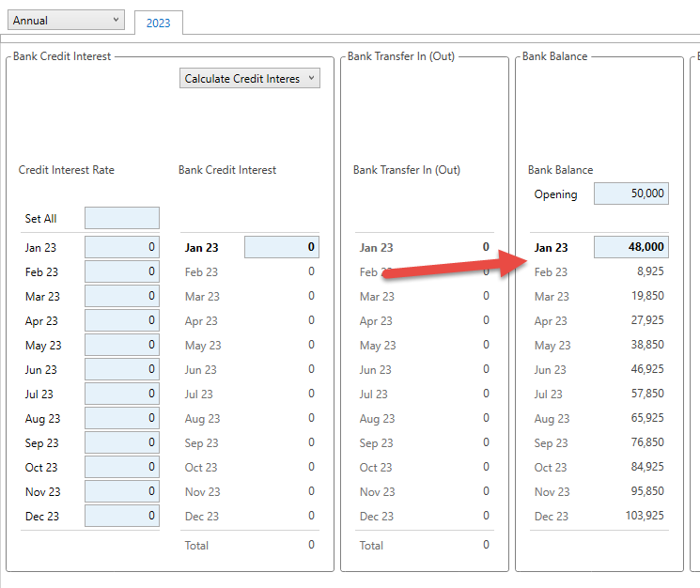Screen dimensions: 700x588
Task: Select the Jul 23 credit interest rate field
Action: click(122, 395)
